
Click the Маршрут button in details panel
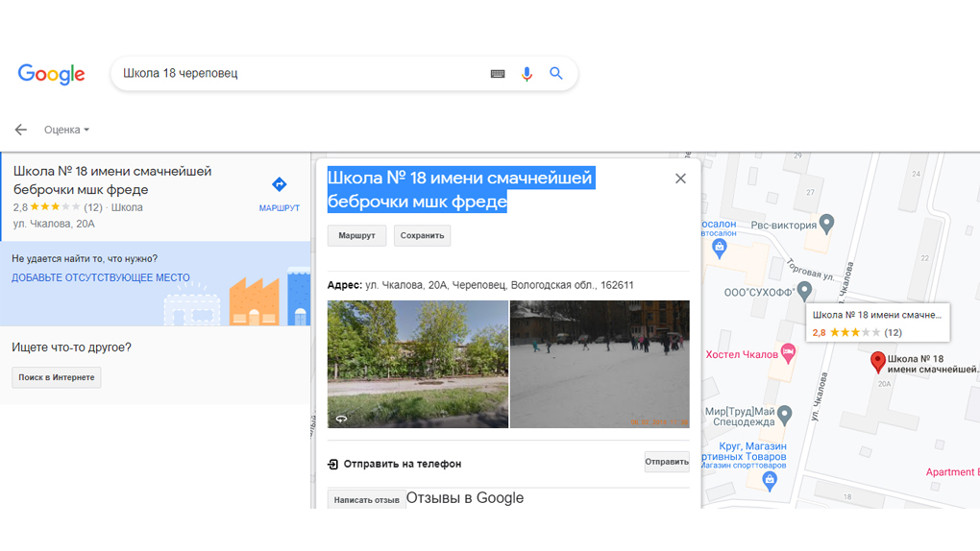click(356, 235)
